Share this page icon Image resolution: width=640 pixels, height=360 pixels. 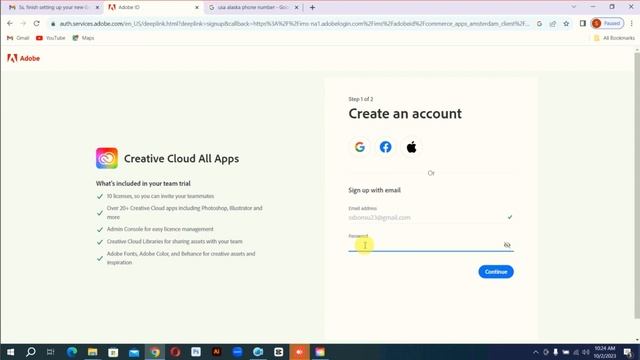click(553, 24)
